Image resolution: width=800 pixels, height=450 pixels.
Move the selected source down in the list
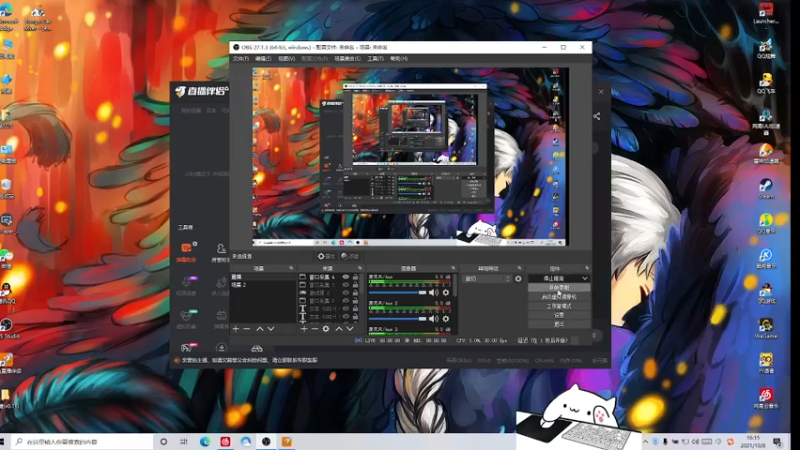[350, 329]
